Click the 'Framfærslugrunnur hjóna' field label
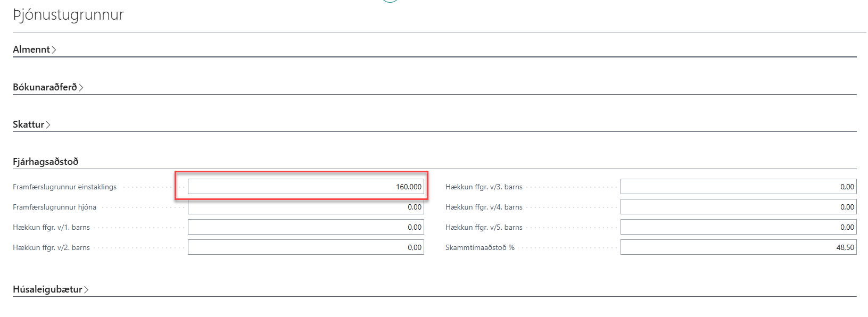 tap(54, 207)
